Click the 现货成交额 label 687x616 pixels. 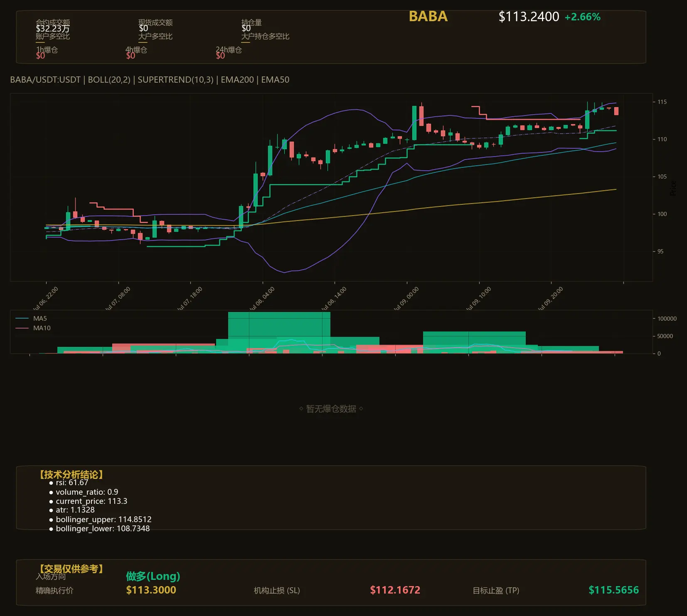[155, 22]
